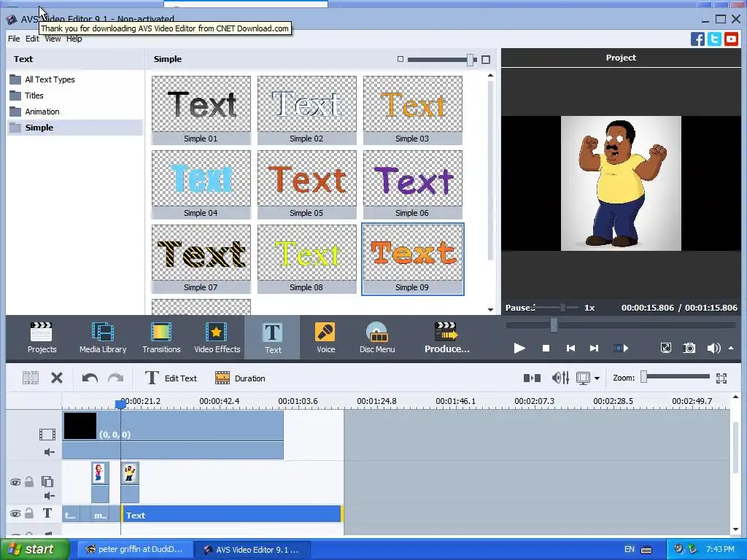Switch preview to full screen
This screenshot has height=560, width=747.
tap(665, 348)
